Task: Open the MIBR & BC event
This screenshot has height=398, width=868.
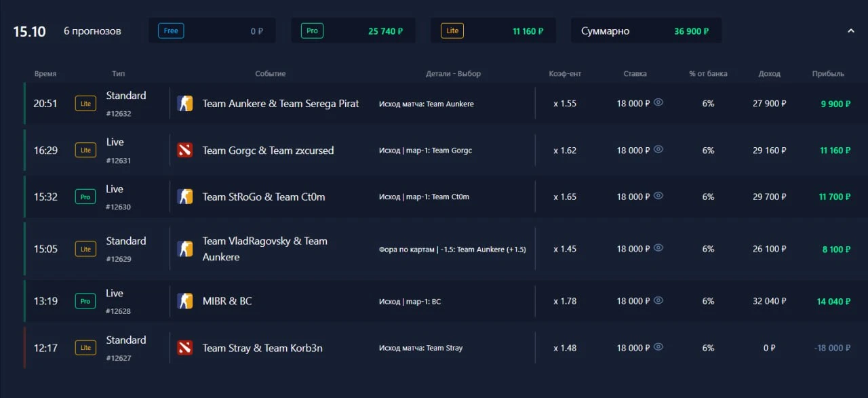Action: [x=227, y=301]
